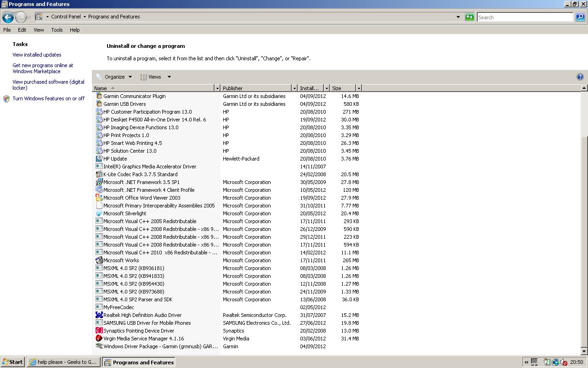The width and height of the screenshot is (588, 368).
Task: Open the Tools menu
Action: (x=57, y=30)
